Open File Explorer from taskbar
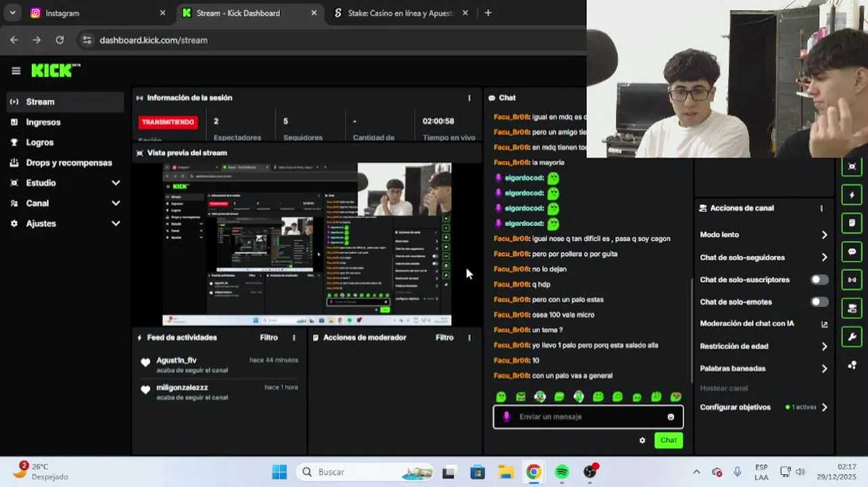 pyautogui.click(x=506, y=472)
